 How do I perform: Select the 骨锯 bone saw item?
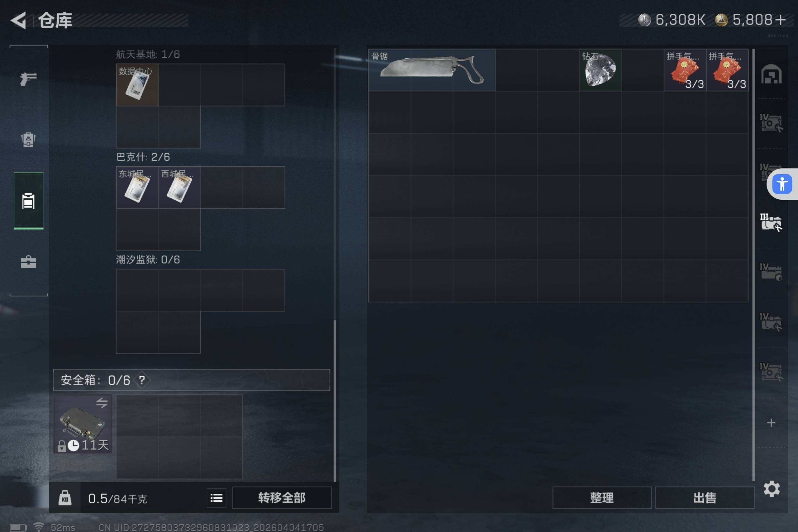pos(432,70)
